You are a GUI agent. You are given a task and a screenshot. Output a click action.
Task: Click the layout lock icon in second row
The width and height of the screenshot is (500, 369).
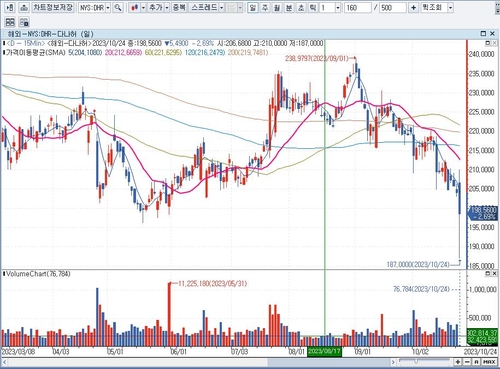click(x=24, y=22)
